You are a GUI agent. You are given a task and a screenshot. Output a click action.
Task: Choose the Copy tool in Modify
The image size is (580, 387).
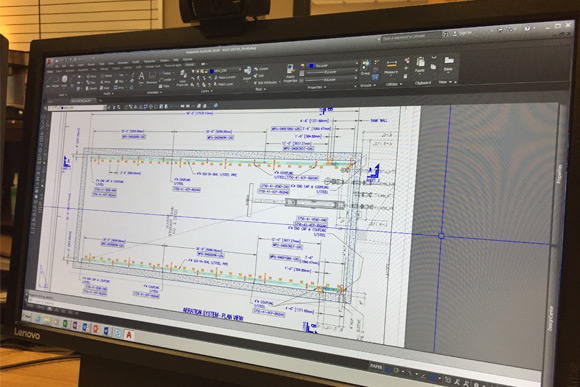click(91, 82)
